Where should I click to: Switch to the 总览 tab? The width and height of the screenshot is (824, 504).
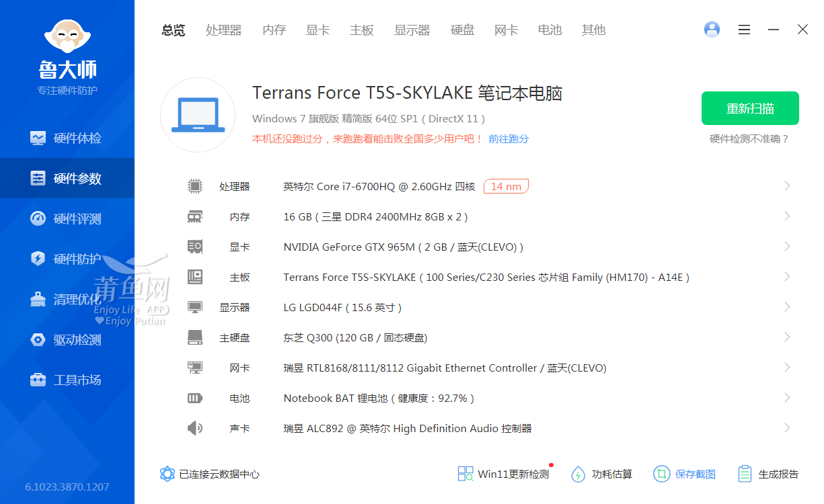174,30
